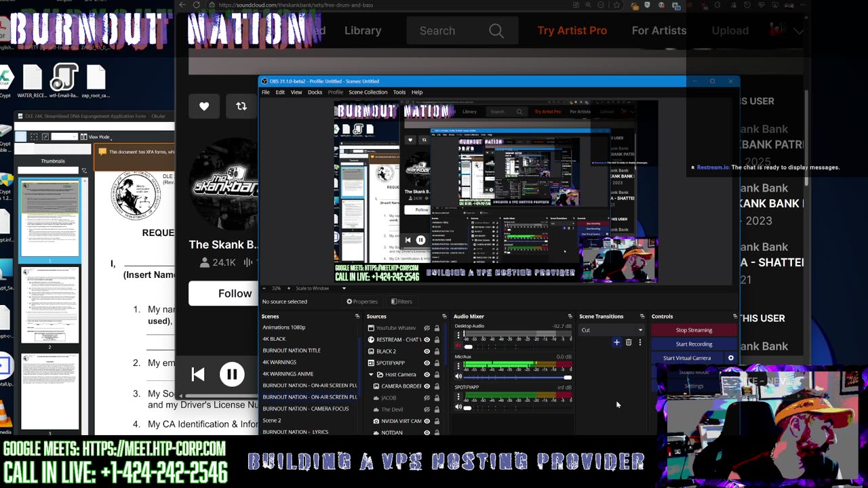Open the OBS File menu
868x488 pixels.
266,92
